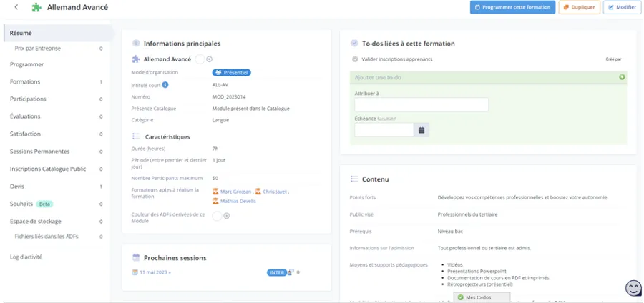The image size is (644, 303).
Task: Click the Créé par column label
Action: [x=613, y=59]
